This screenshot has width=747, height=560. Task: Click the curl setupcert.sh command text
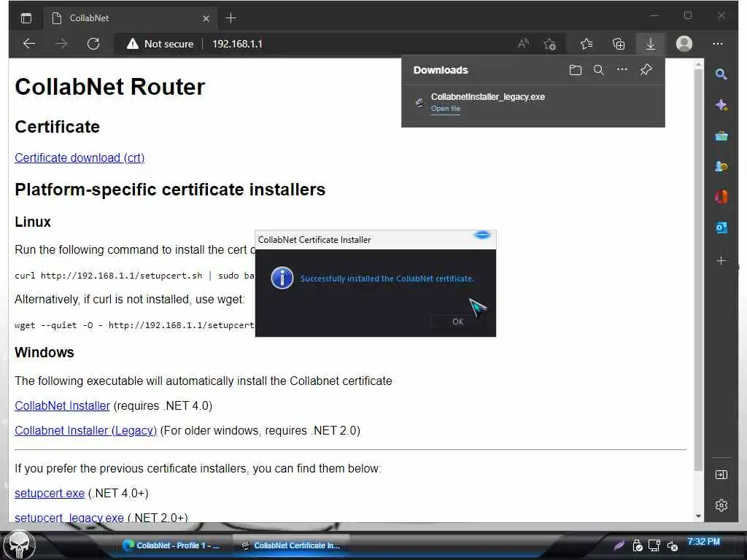pos(135,276)
